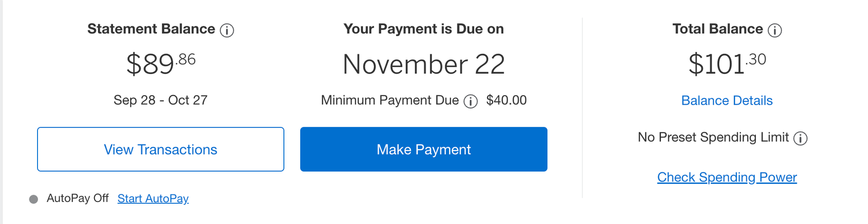Select the November 22 due date text
The height and width of the screenshot is (224, 868).
pos(424,64)
